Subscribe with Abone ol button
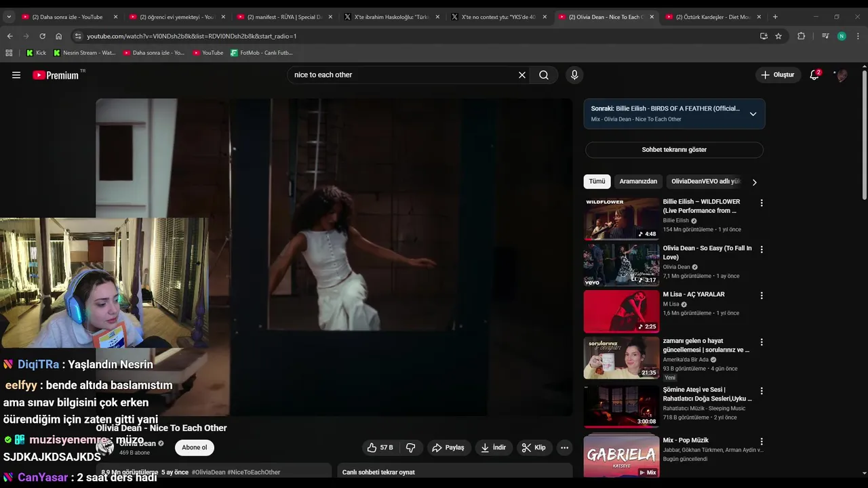 coord(195,447)
